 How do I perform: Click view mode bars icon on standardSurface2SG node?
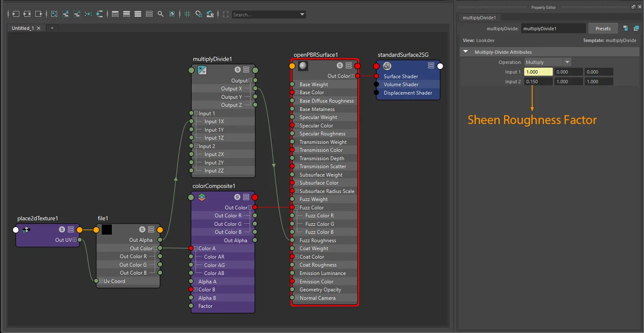coord(431,66)
